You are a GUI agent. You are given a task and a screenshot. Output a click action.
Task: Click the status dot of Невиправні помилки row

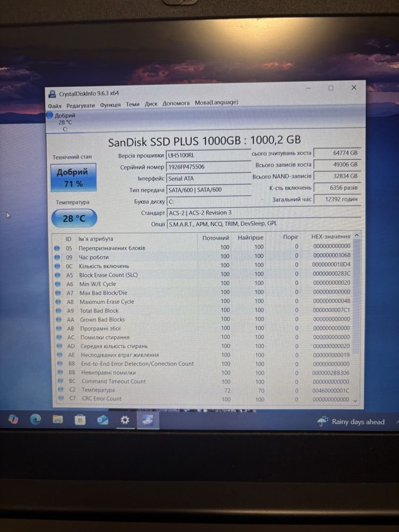coord(61,372)
